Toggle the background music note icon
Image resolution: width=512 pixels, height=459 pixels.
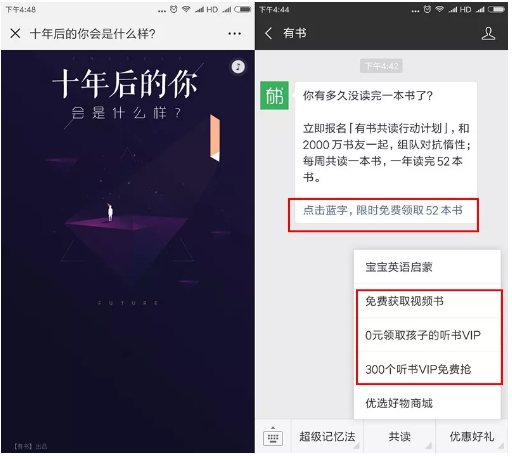[238, 67]
